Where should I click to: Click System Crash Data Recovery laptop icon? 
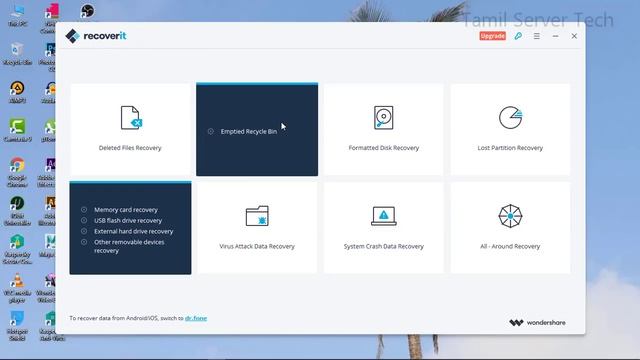(384, 216)
